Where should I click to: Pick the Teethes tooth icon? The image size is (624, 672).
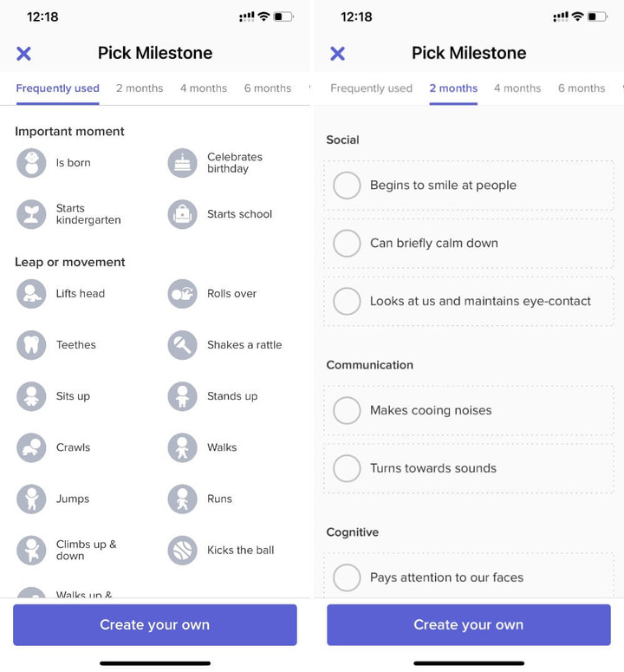(x=31, y=345)
